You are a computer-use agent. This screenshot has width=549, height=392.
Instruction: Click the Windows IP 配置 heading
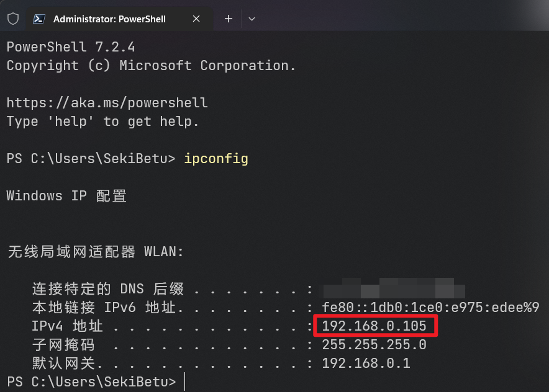point(66,196)
